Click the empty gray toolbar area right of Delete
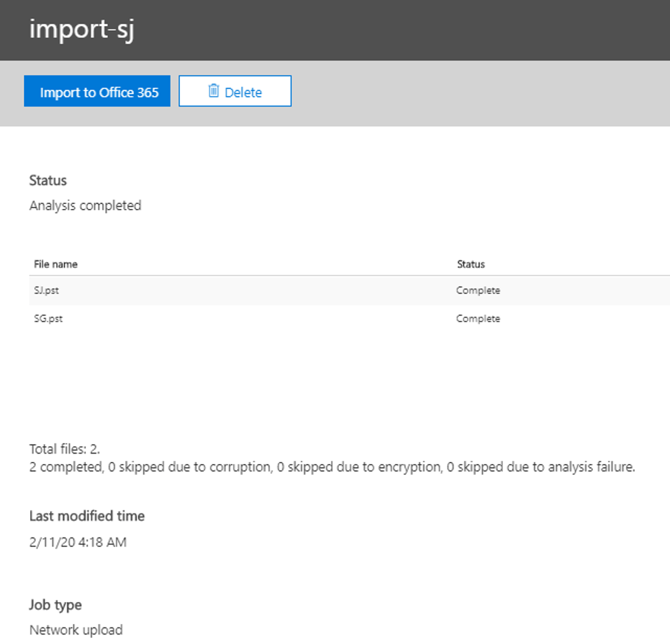Viewport: 670px width, 644px height. pos(481,93)
